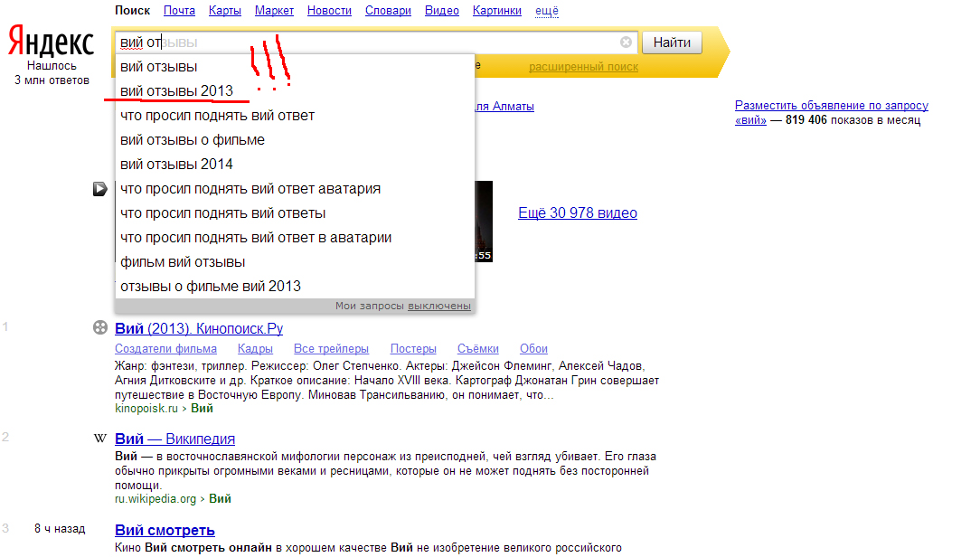The image size is (980, 557).
Task: Click the "для Алматы" region link
Action: click(504, 107)
